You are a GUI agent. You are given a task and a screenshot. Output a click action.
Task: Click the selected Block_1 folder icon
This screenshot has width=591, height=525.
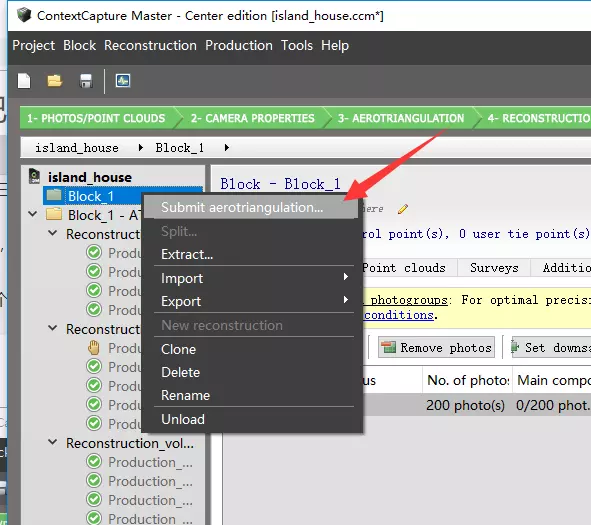[54, 195]
